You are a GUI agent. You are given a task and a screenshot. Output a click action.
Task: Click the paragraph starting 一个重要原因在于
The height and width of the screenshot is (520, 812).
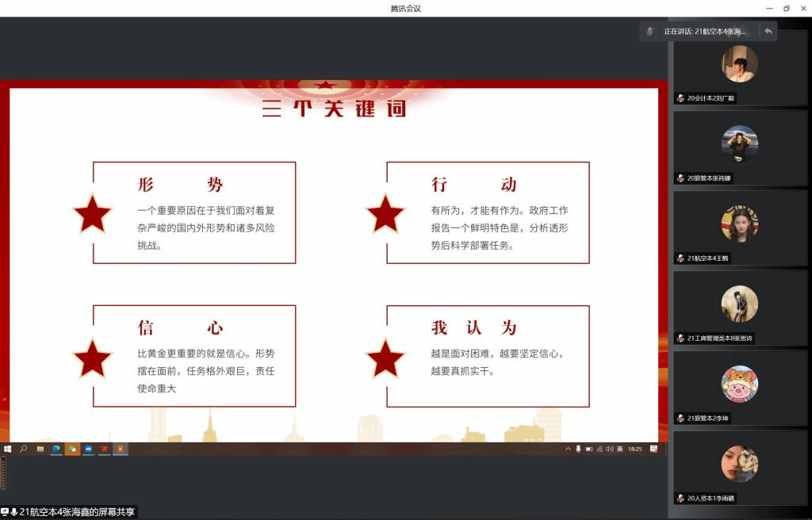pyautogui.click(x=206, y=227)
